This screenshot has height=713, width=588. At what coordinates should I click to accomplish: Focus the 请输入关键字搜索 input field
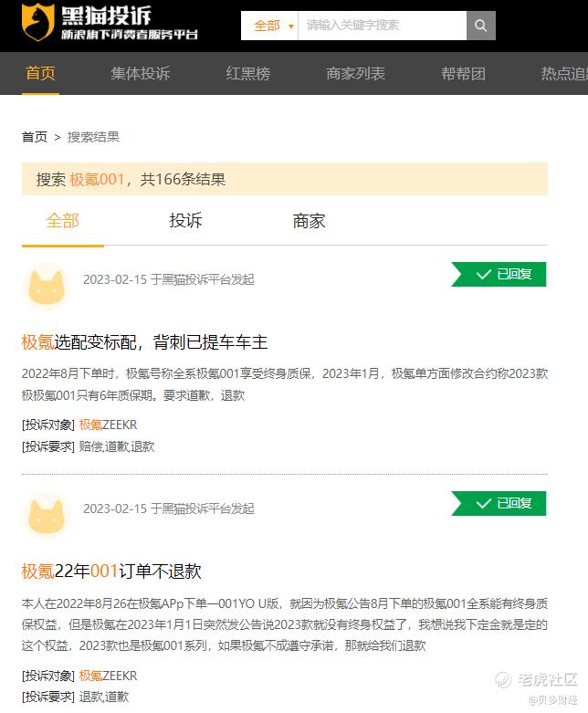(x=382, y=26)
